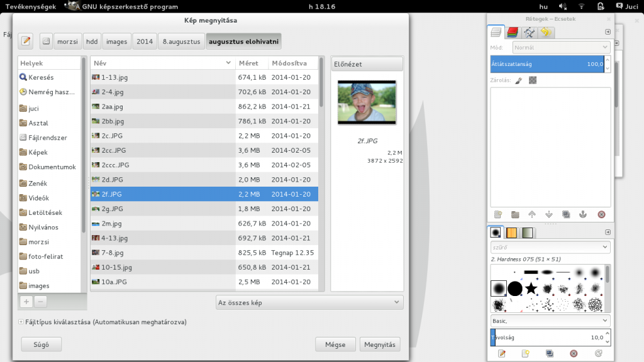This screenshot has width=644, height=362.
Task: Refresh the brush list with the reload icon
Action: tap(599, 353)
